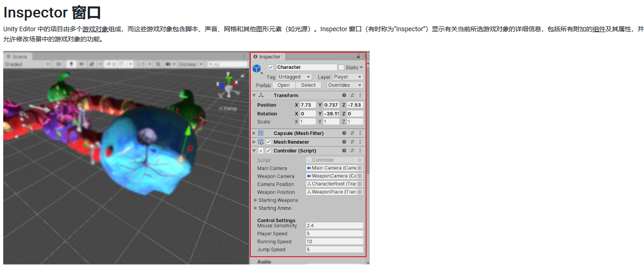
Task: Click object picker for Weapon Camera field
Action: click(360, 176)
